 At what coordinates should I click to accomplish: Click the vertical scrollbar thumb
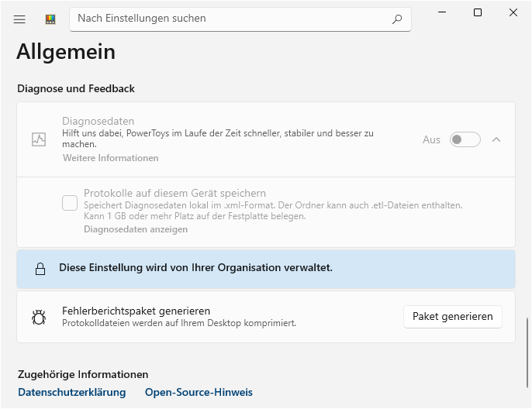(527, 352)
